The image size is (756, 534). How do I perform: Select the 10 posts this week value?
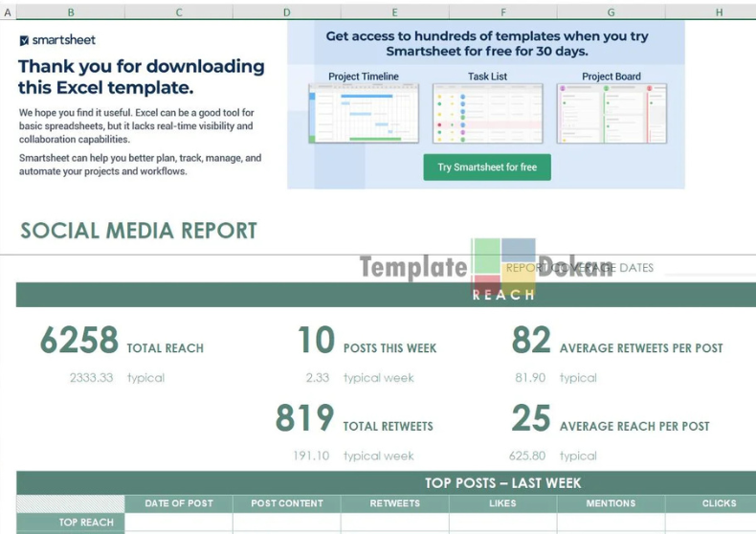coord(317,340)
